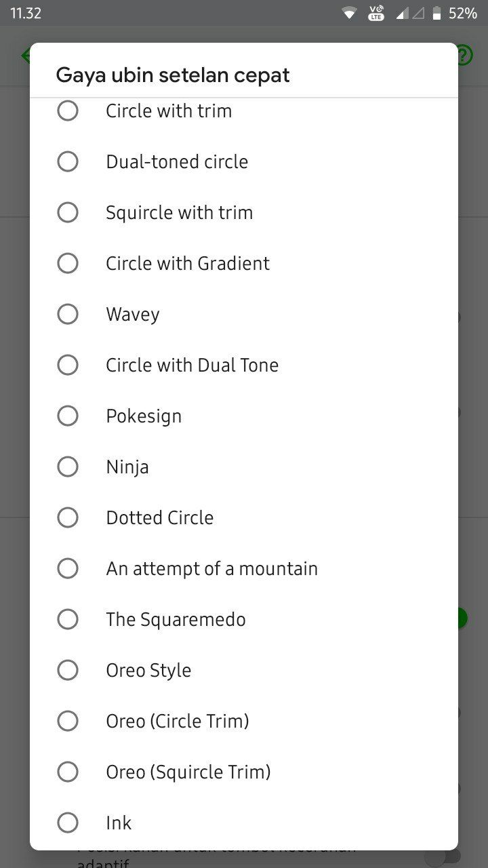The width and height of the screenshot is (488, 868).
Task: Select the Circle with trim radio option
Action: tap(244, 111)
